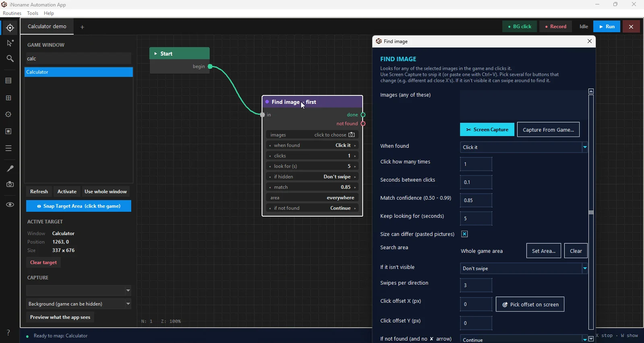Open the When found dropdown
The height and width of the screenshot is (343, 644).
(x=524, y=147)
